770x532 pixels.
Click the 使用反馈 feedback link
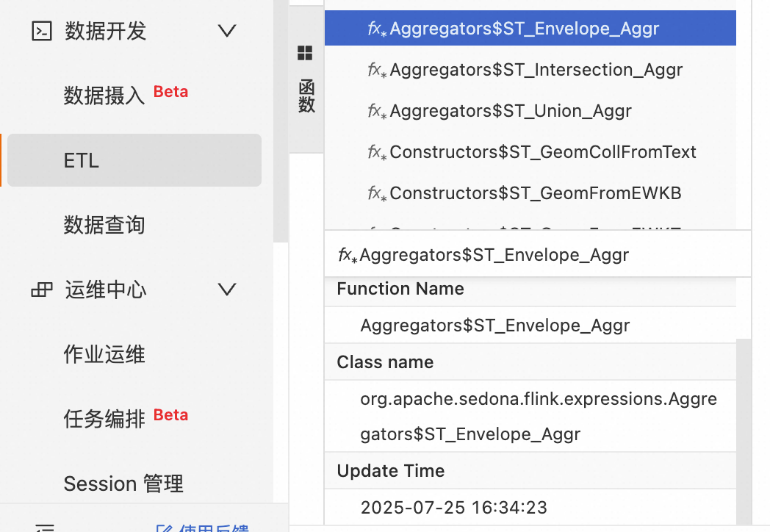click(202, 528)
